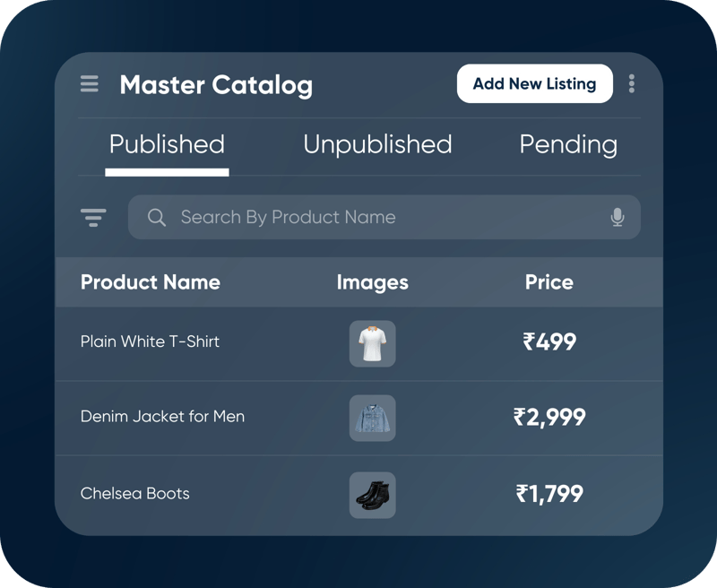Viewport: 717px width, 588px height.
Task: Click the magnifying glass search icon
Action: (157, 217)
